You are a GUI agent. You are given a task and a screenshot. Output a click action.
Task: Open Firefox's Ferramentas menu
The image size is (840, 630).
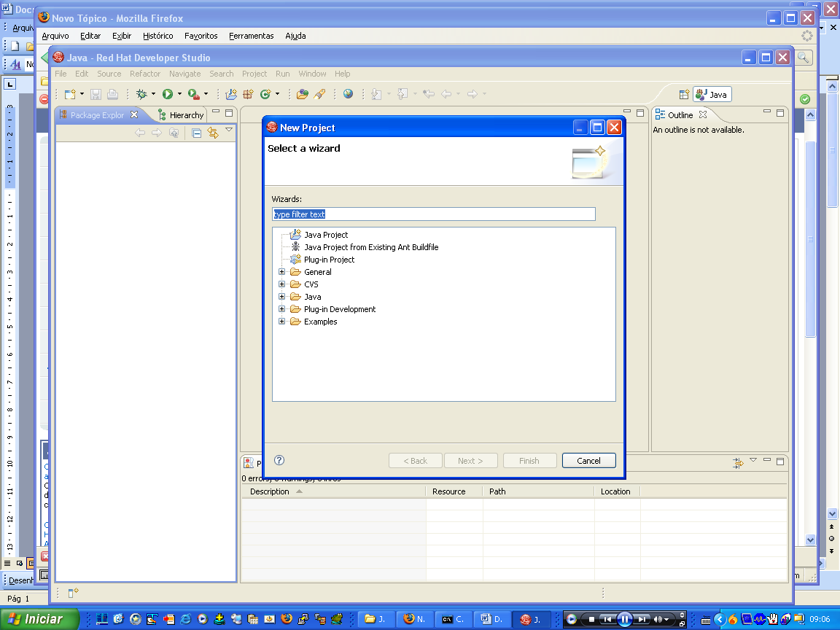252,36
